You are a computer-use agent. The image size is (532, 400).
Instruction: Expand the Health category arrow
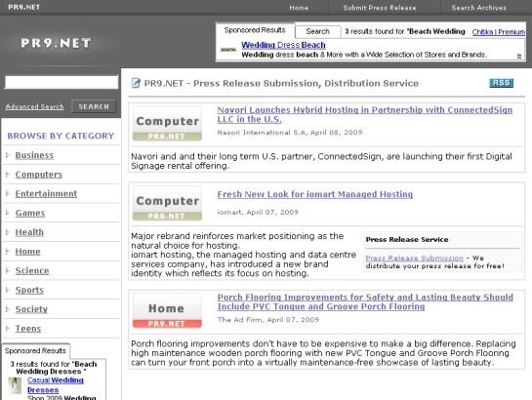coord(8,232)
